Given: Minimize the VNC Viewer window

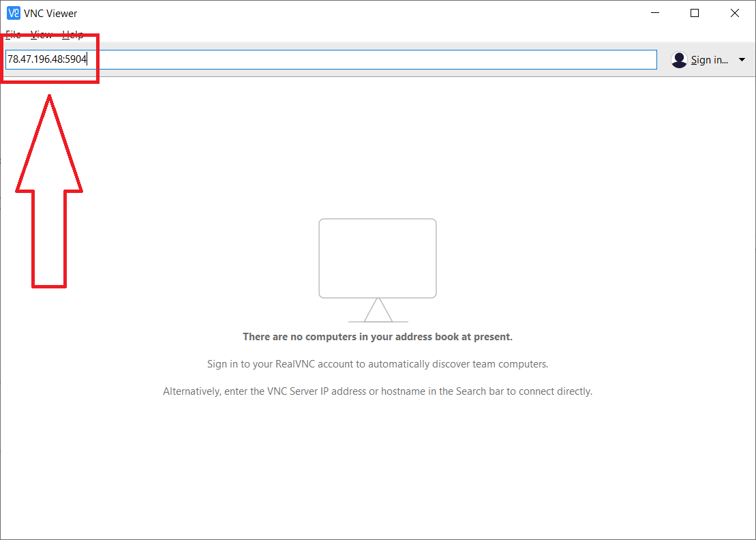Looking at the screenshot, I should [x=655, y=13].
